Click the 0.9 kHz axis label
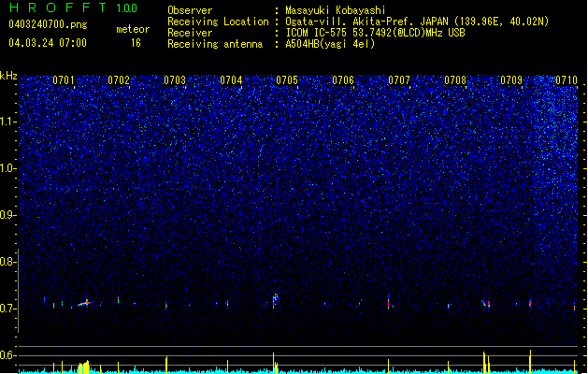The height and width of the screenshot is (374, 588). coord(7,215)
